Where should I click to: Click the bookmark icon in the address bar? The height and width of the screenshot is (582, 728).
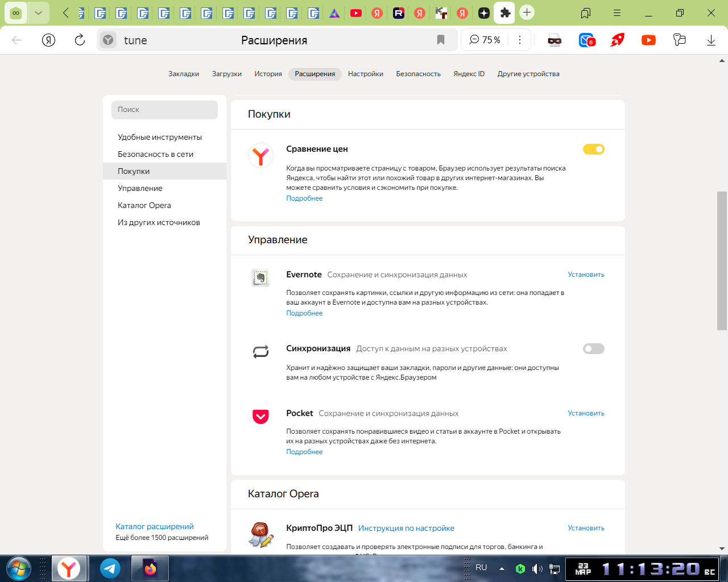tap(441, 40)
